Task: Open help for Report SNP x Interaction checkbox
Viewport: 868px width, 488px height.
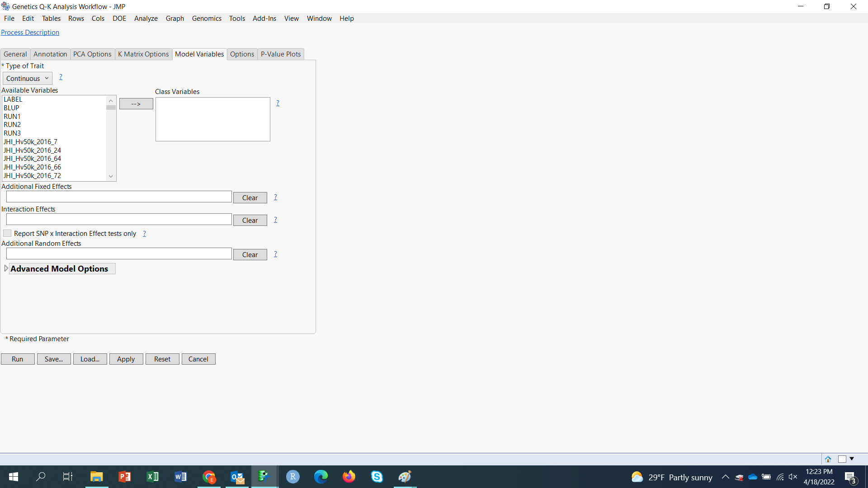Action: [144, 234]
